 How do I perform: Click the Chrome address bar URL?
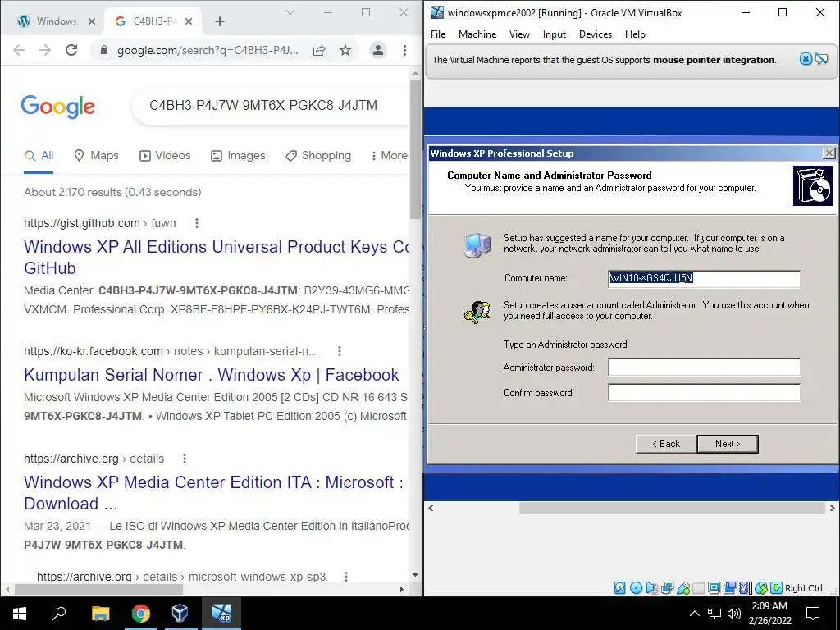[208, 50]
